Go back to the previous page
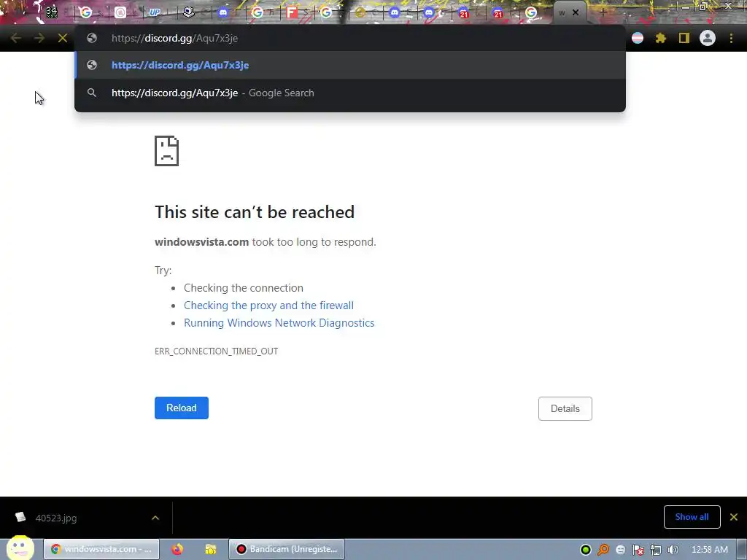 (x=16, y=38)
